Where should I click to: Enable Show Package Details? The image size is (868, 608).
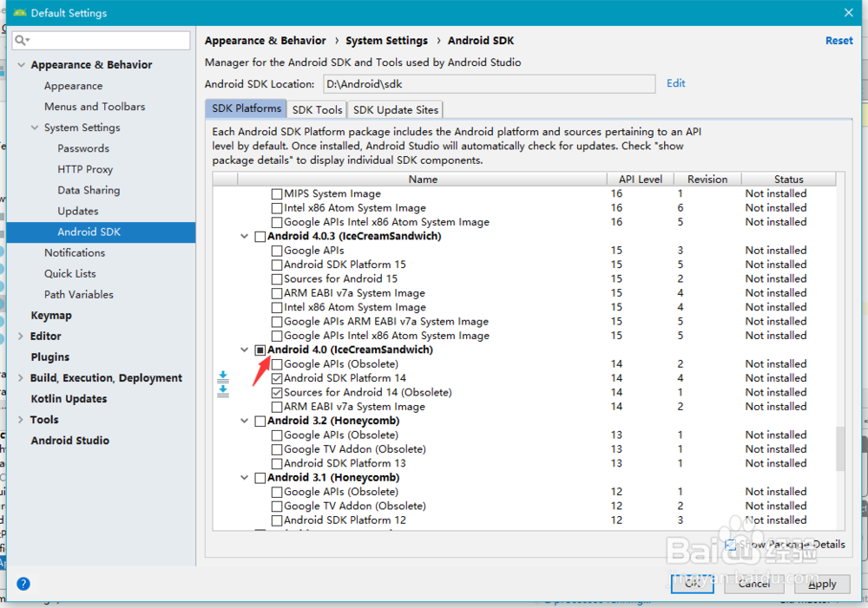(732, 544)
